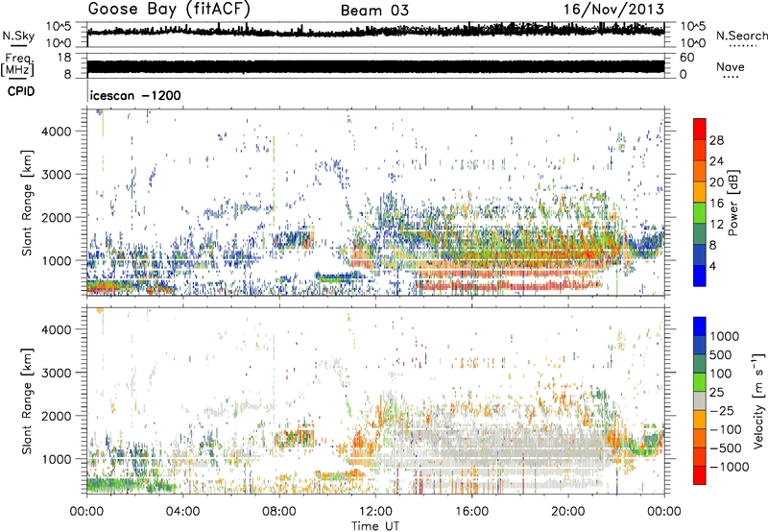
Task: Click the '25' tick on the Velocity colorbar
Action: tap(716, 393)
